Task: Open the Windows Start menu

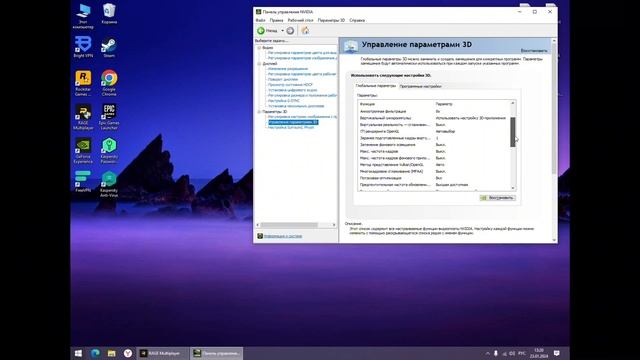Action: tap(78, 353)
